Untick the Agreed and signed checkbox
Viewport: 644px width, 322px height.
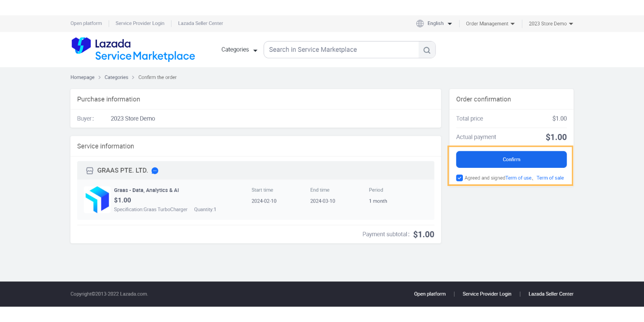459,178
